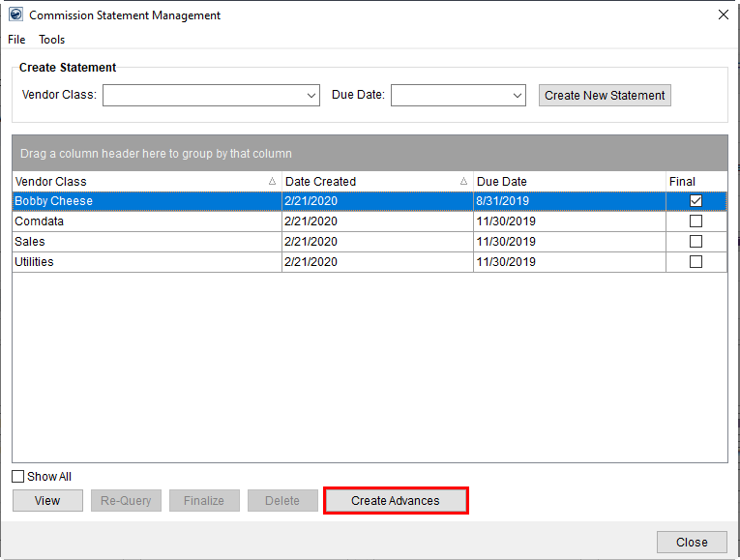The width and height of the screenshot is (740, 560).
Task: Click the app icon in title bar
Action: 15,15
